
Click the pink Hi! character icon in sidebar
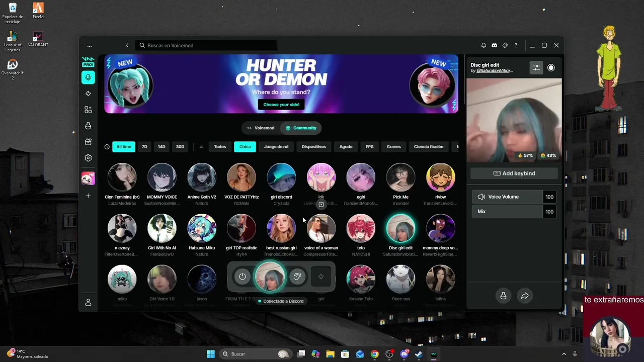(88, 178)
